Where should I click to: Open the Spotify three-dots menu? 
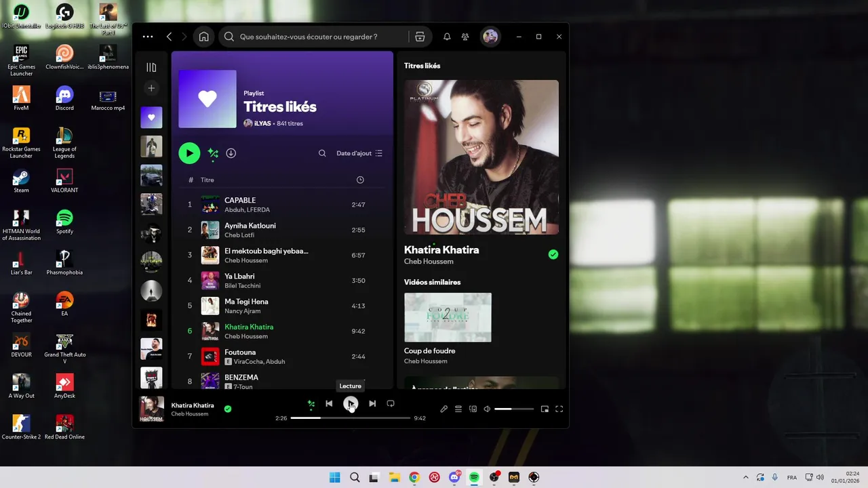point(148,37)
